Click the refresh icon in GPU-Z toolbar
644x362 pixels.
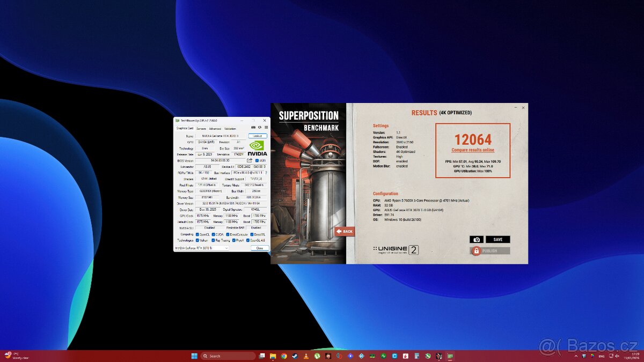[260, 127]
